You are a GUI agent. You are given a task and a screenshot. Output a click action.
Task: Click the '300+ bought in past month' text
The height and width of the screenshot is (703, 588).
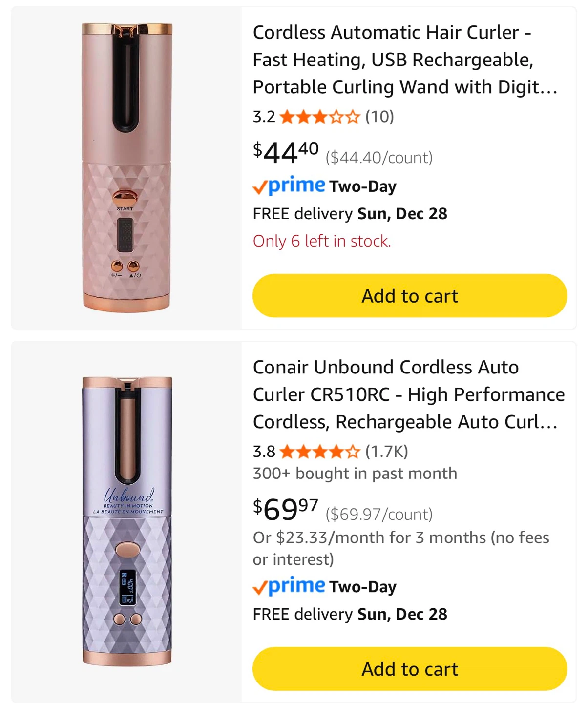(x=355, y=474)
